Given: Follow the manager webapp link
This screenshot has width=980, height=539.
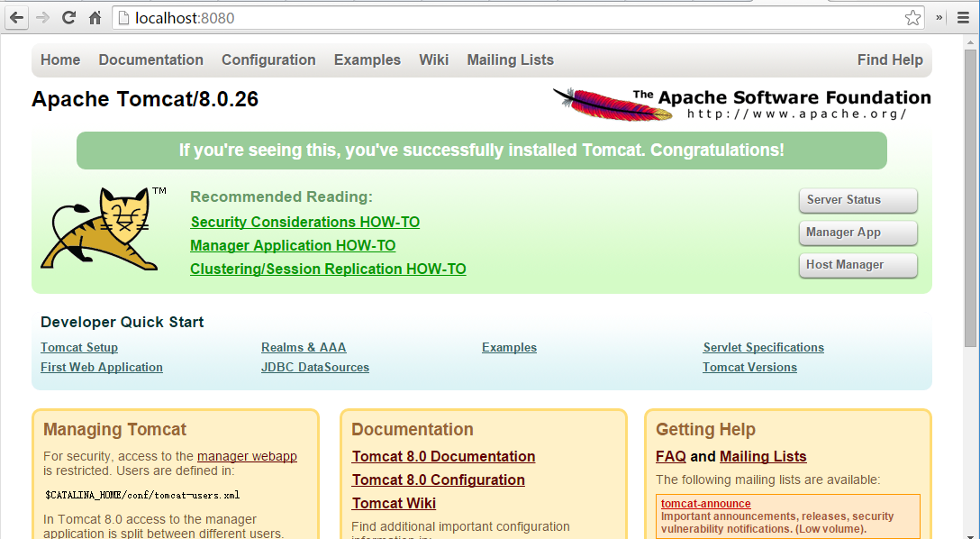Looking at the screenshot, I should 247,456.
